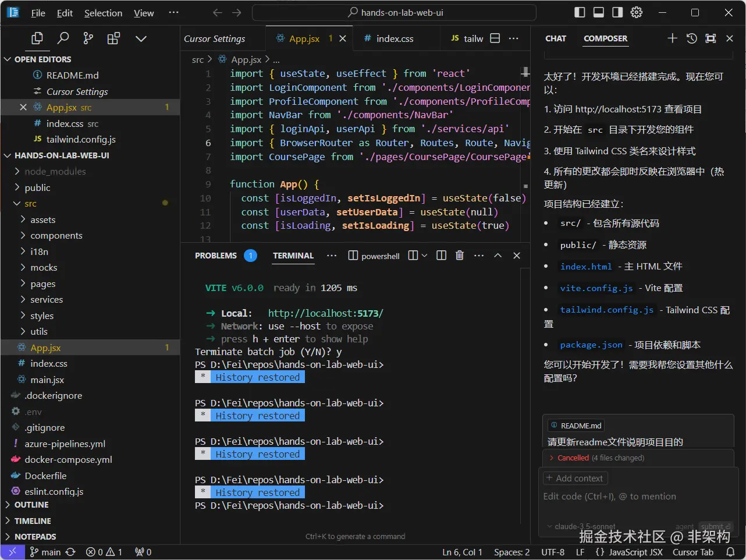The height and width of the screenshot is (560, 746).
Task: Click the Add context button
Action: (x=575, y=478)
